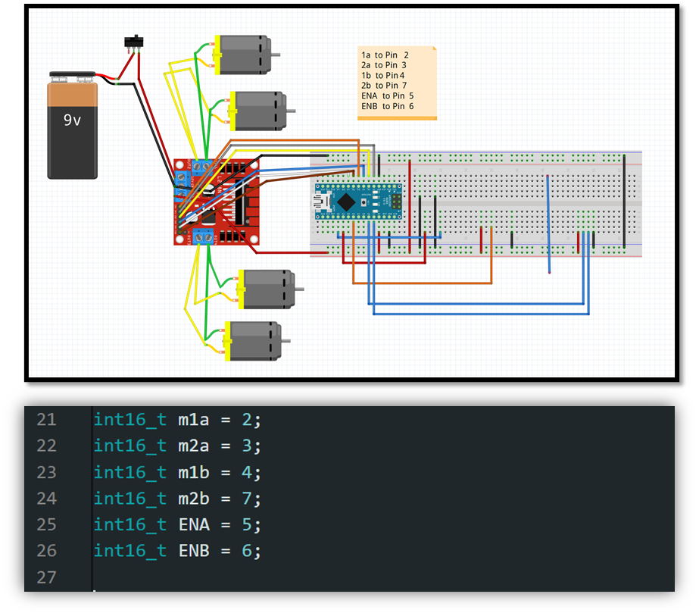Click code line 'int16_t m1b = 4;'

coord(177,472)
